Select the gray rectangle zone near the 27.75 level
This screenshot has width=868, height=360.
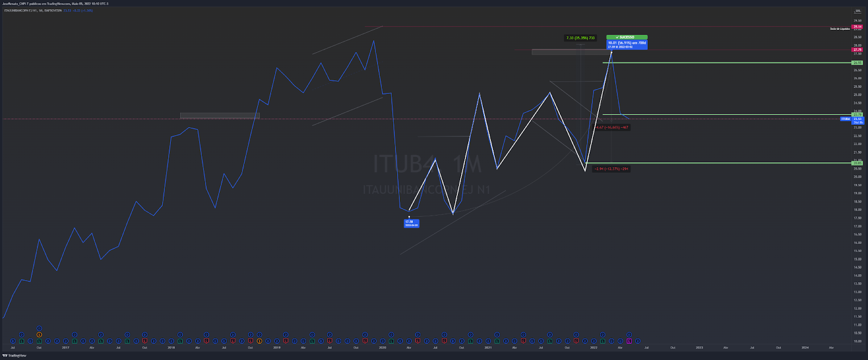click(571, 52)
